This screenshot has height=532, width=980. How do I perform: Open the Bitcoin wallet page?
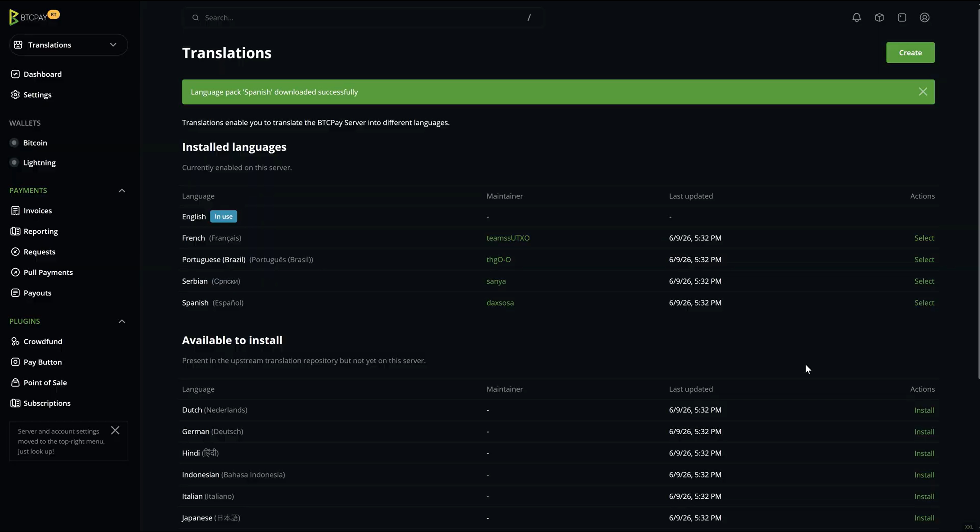pos(35,143)
